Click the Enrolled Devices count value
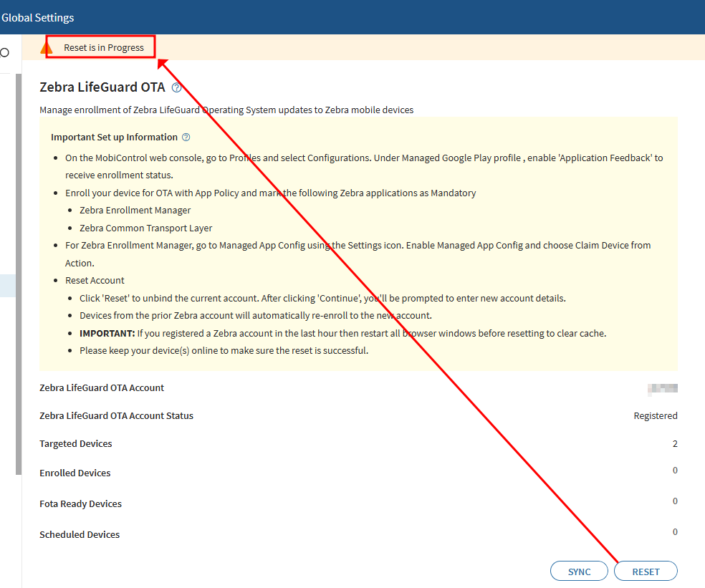The width and height of the screenshot is (705, 588). (x=675, y=471)
